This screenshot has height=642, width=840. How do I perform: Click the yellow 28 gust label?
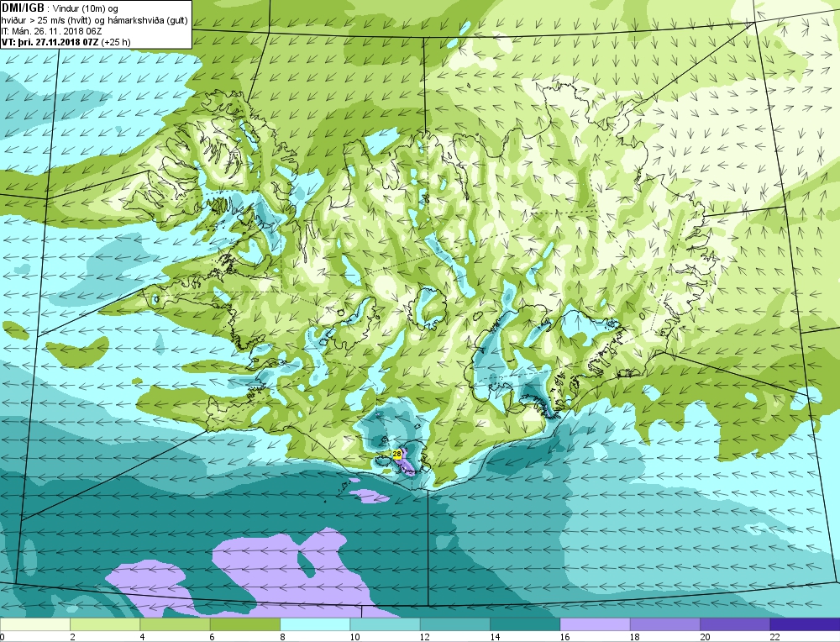(396, 454)
